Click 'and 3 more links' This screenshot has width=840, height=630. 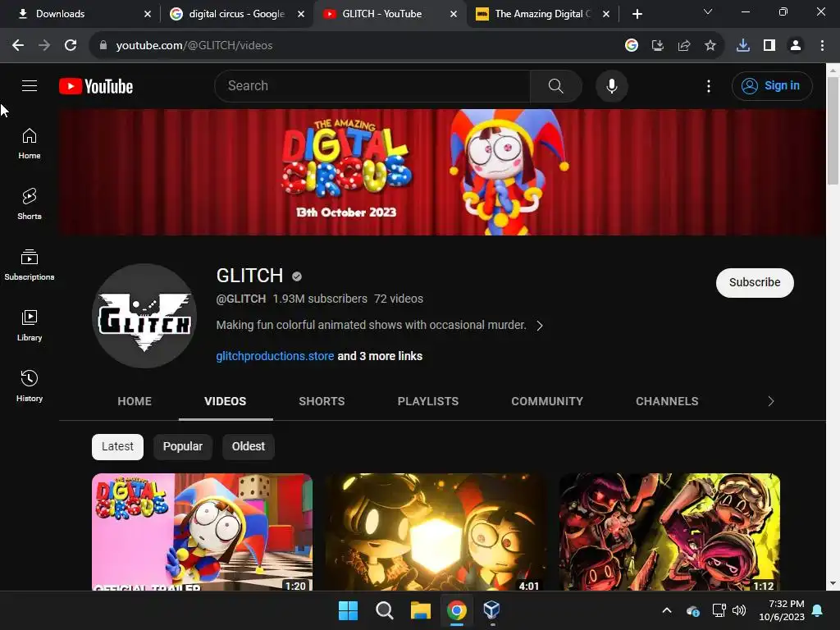pos(380,356)
